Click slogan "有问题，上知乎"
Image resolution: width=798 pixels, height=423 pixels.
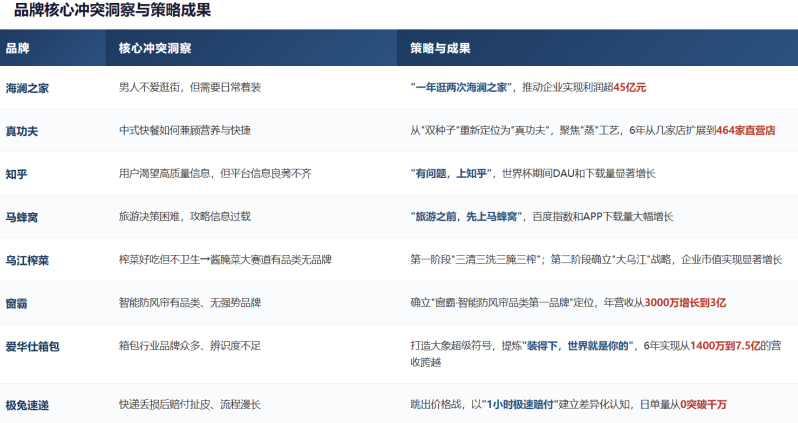coord(451,174)
